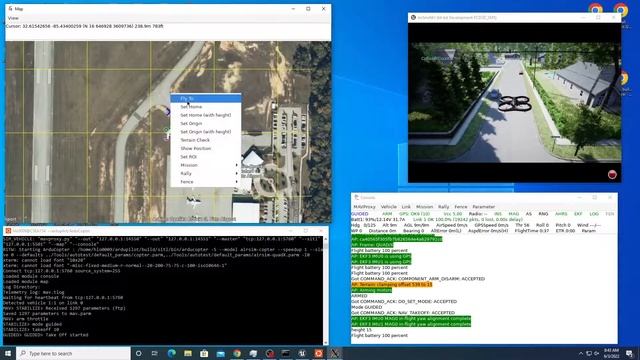This screenshot has height=360, width=640.
Task: Click the 'Mode GUIDED' line in Console log
Action: 367,307
